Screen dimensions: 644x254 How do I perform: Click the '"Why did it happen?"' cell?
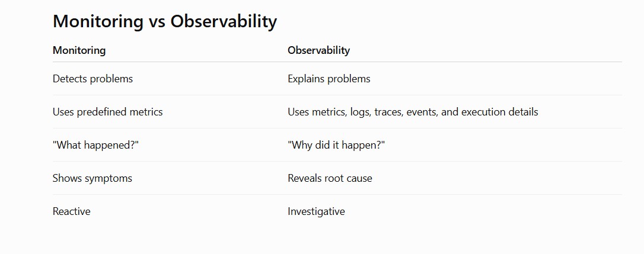pos(336,145)
